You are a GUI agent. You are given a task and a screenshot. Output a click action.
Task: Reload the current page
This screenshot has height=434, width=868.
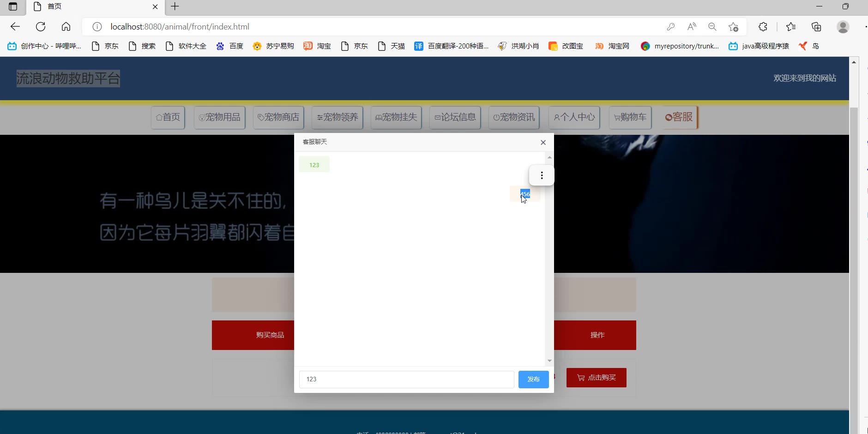click(41, 27)
